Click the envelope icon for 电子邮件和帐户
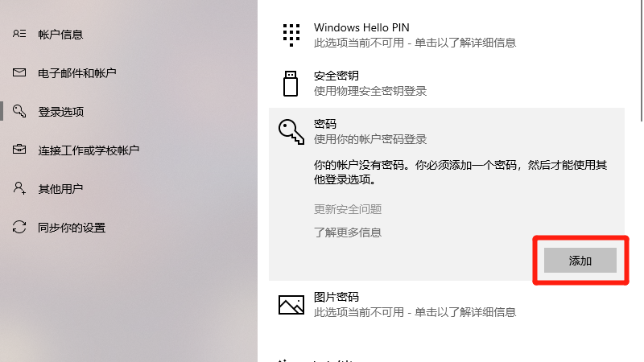The height and width of the screenshot is (362, 644). point(19,73)
